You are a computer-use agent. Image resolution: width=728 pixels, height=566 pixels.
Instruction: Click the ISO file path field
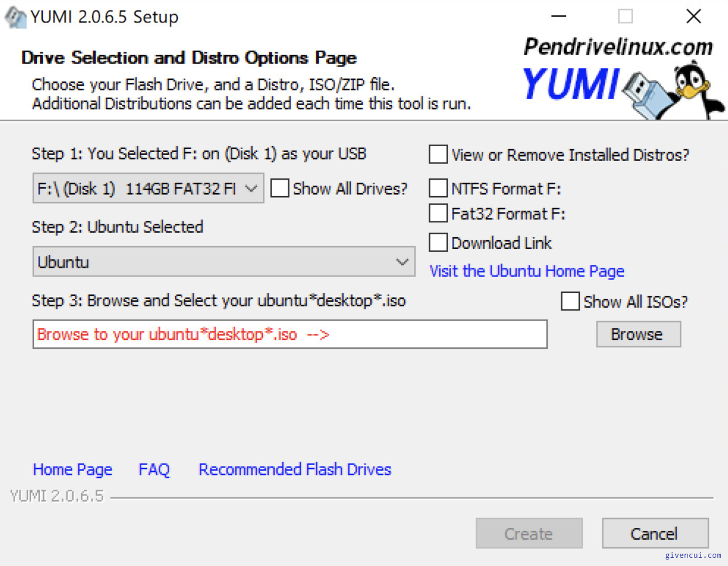[x=290, y=334]
